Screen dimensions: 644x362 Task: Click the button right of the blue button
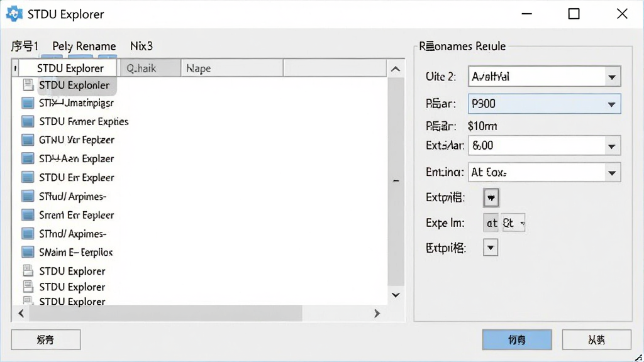(x=596, y=340)
